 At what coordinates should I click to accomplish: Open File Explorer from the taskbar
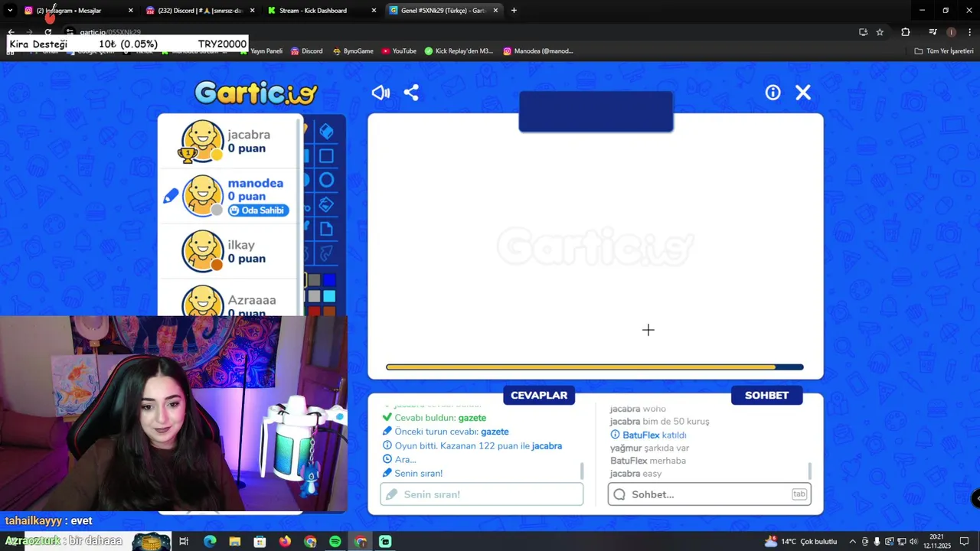[x=235, y=542]
